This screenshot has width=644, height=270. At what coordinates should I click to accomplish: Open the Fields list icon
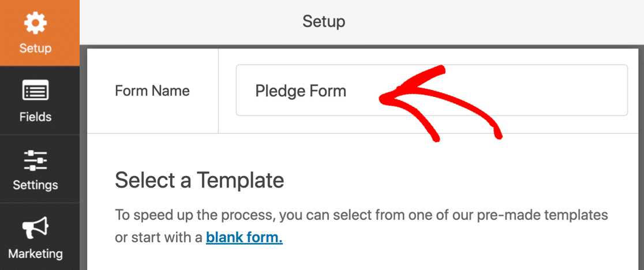click(35, 91)
